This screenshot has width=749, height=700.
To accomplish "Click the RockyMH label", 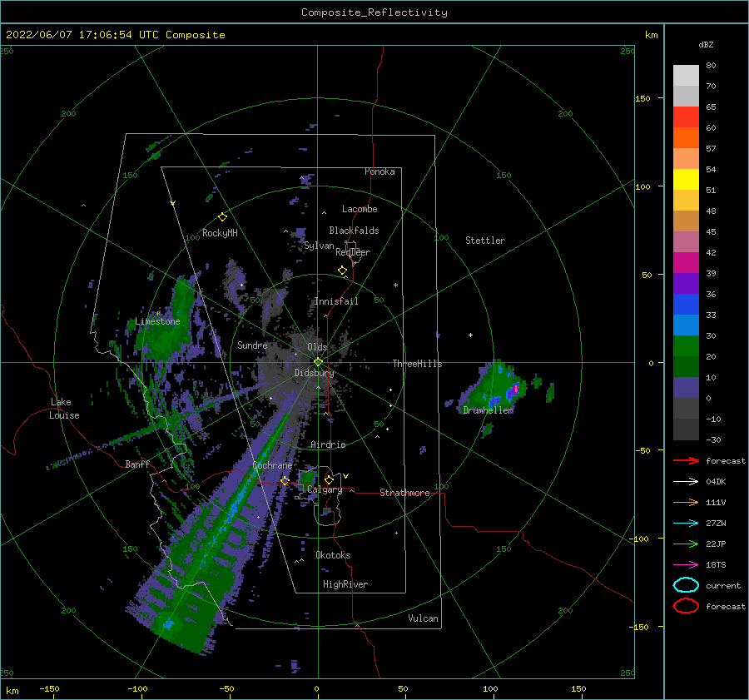I will [x=220, y=233].
